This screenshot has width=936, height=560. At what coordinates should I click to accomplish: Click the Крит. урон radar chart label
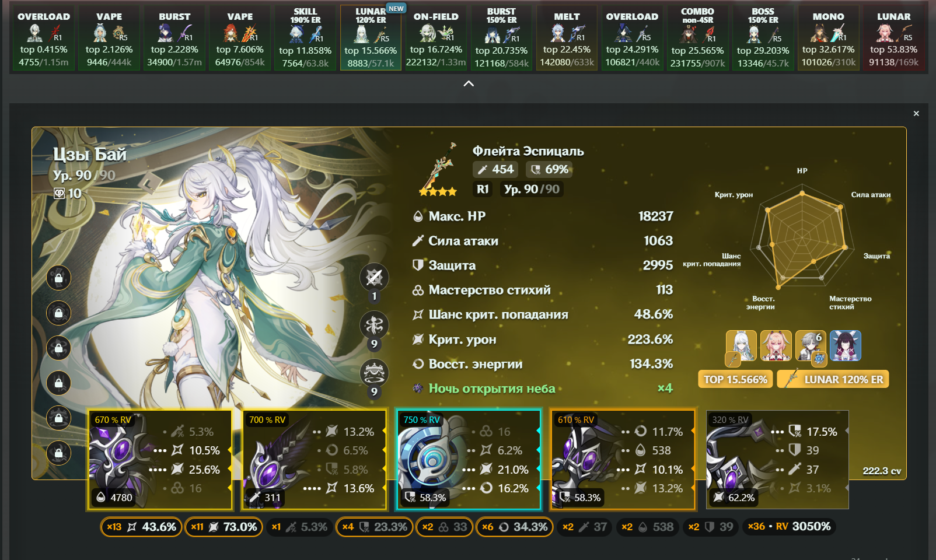coord(734,195)
